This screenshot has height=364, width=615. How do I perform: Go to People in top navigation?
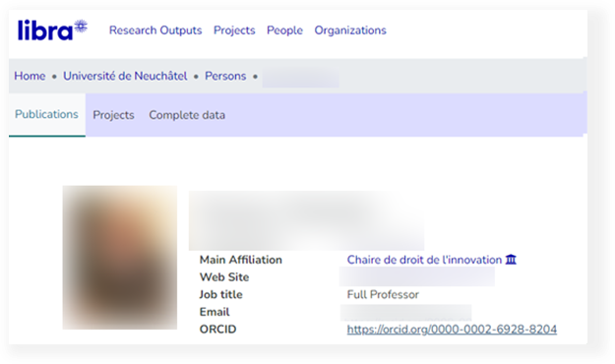tap(284, 30)
